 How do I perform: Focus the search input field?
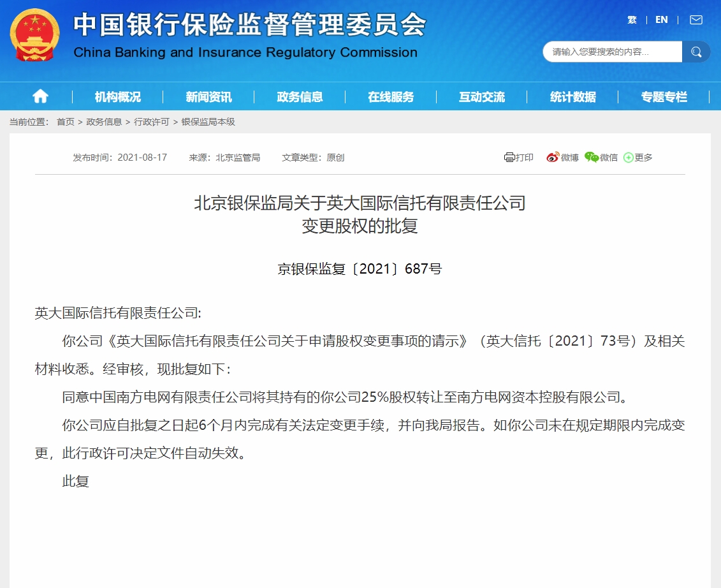point(613,52)
